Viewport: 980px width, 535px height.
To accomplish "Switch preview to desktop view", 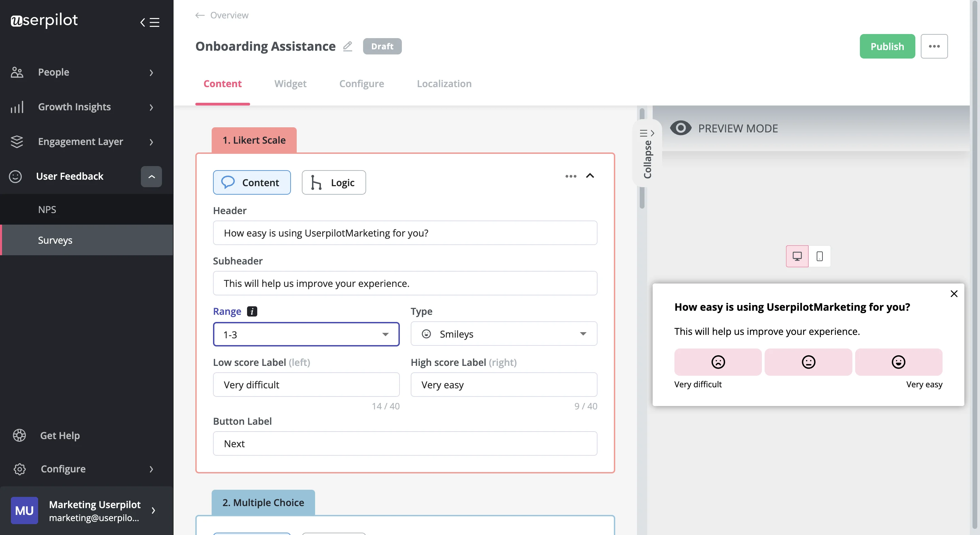I will (797, 256).
